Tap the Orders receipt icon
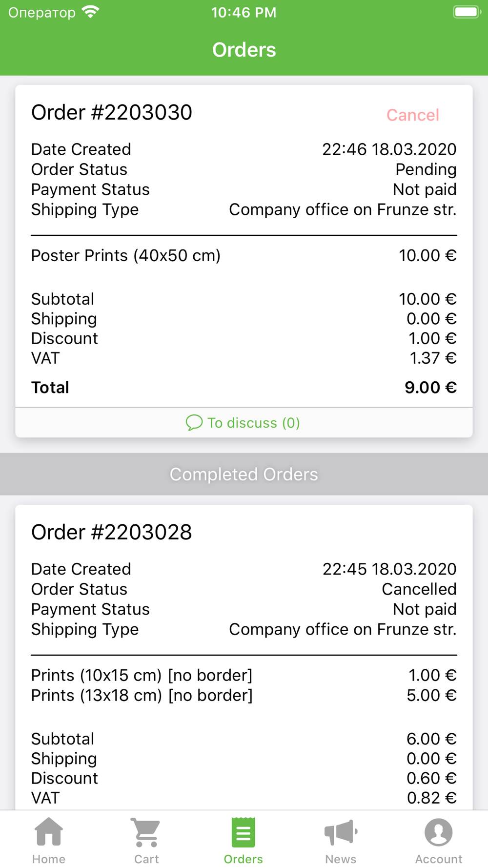Viewport: 488px width, 868px height. pyautogui.click(x=243, y=832)
